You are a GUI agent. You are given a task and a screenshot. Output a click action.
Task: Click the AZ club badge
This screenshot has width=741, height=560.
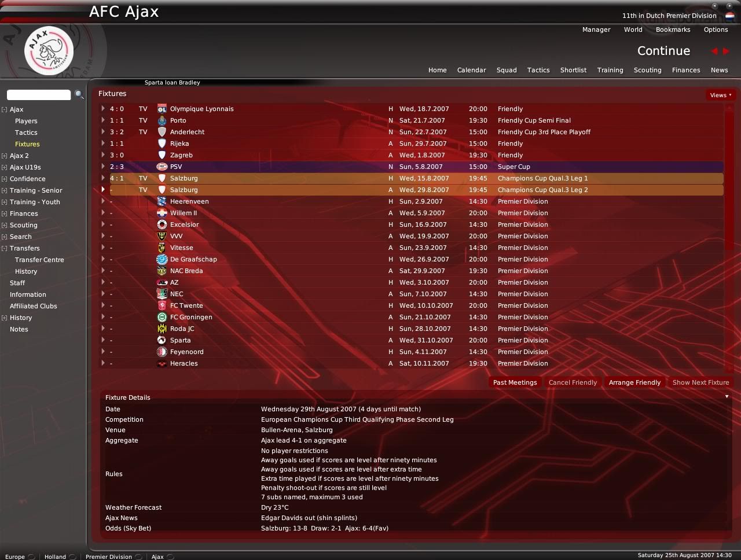point(162,282)
